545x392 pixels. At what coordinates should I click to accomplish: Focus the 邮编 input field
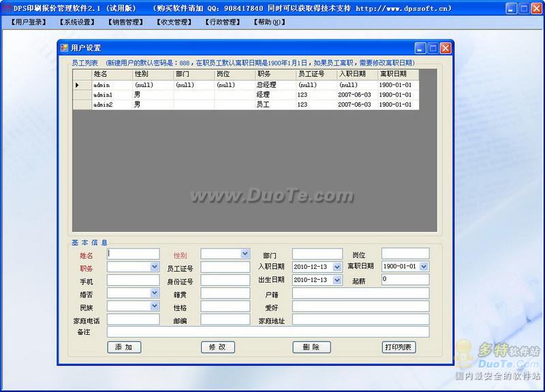(225, 319)
